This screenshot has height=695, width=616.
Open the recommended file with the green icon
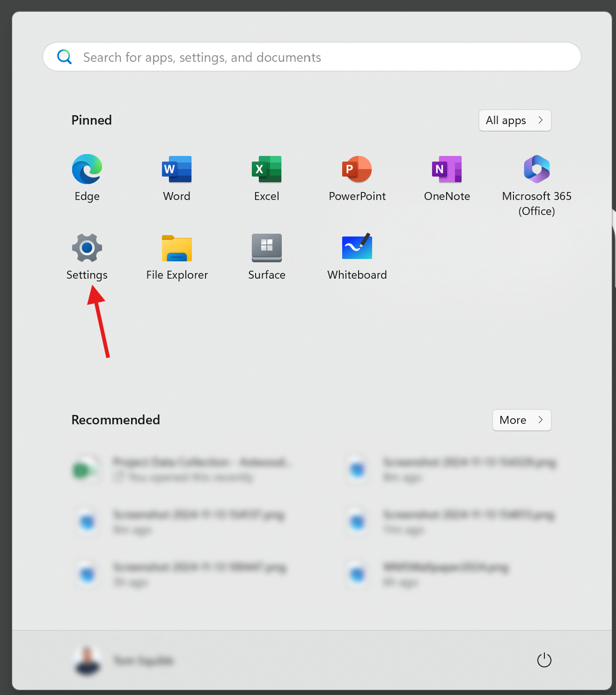tap(183, 469)
